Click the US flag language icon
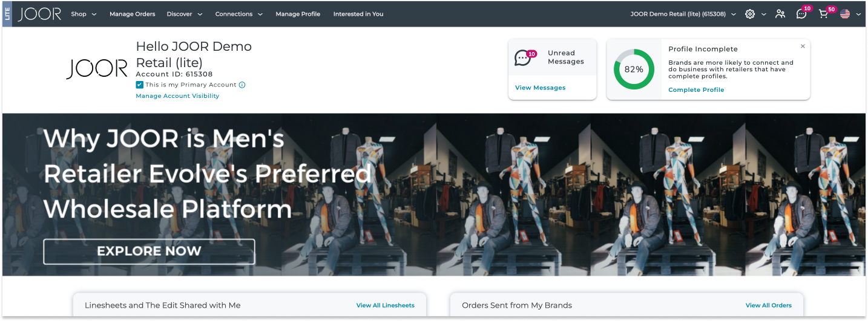This screenshot has height=321, width=868. [x=845, y=14]
